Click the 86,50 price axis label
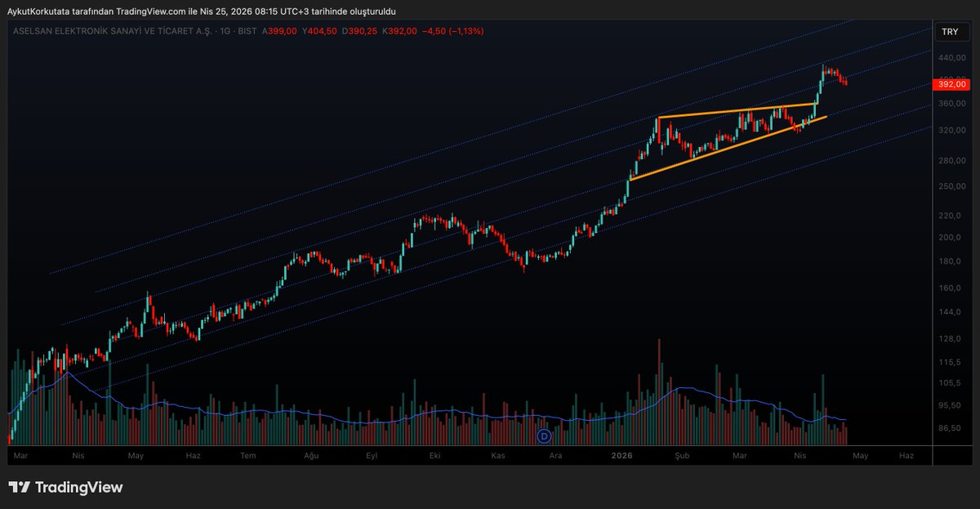 pos(950,428)
